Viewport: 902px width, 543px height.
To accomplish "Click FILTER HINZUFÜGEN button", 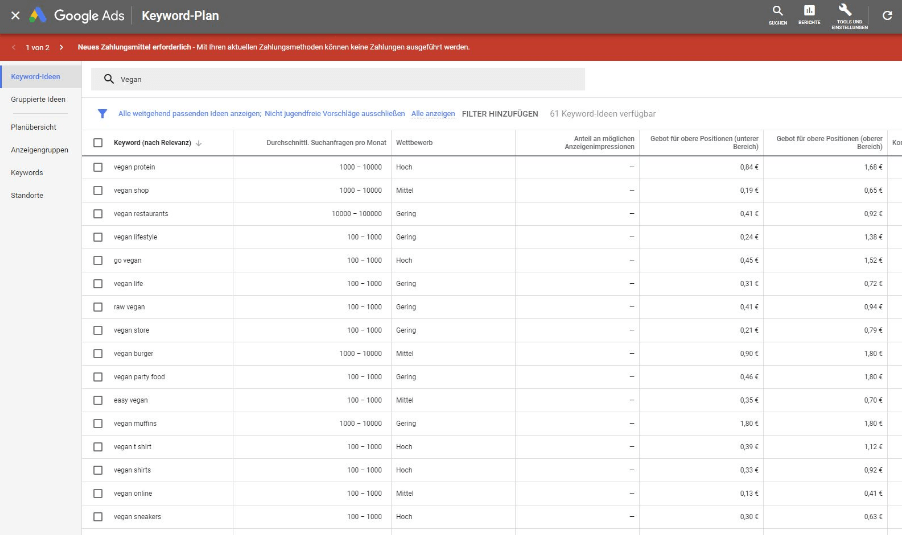I will click(x=500, y=114).
